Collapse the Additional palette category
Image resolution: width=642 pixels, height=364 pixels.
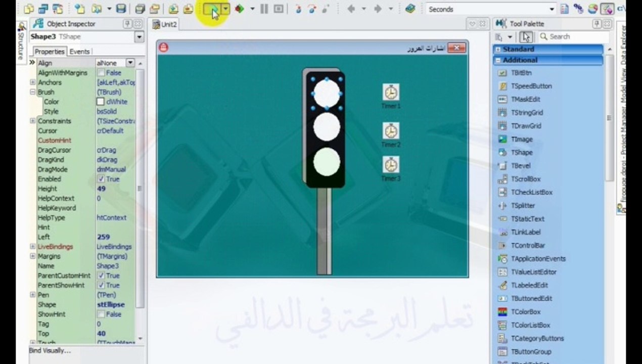click(498, 60)
